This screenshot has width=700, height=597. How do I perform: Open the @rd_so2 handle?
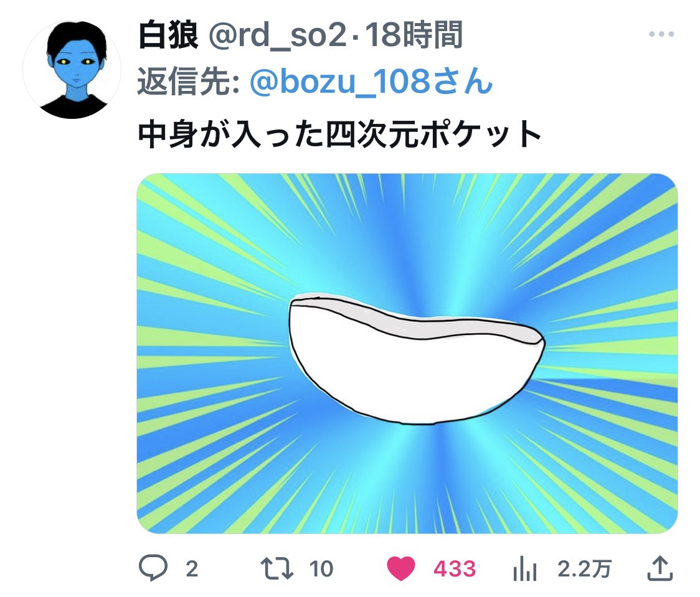coord(277,35)
